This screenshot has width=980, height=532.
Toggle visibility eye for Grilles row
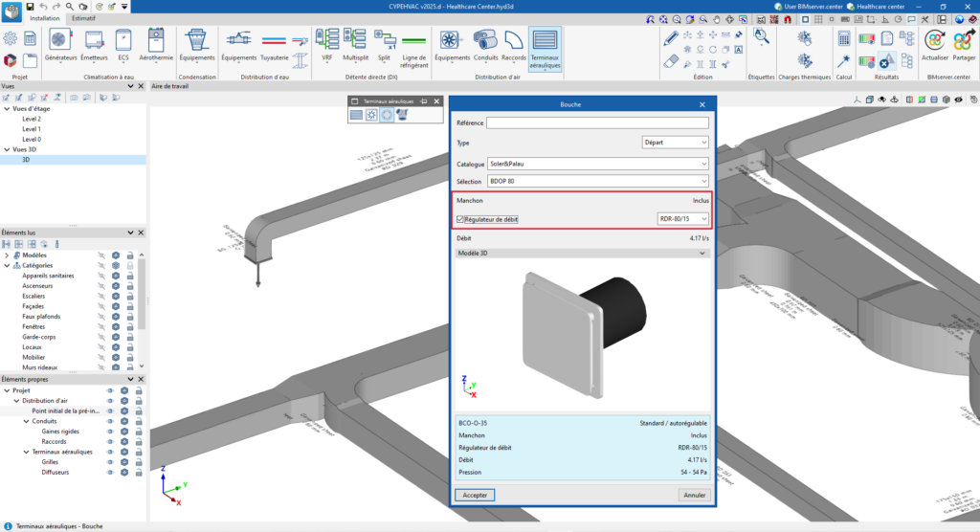tap(110, 462)
